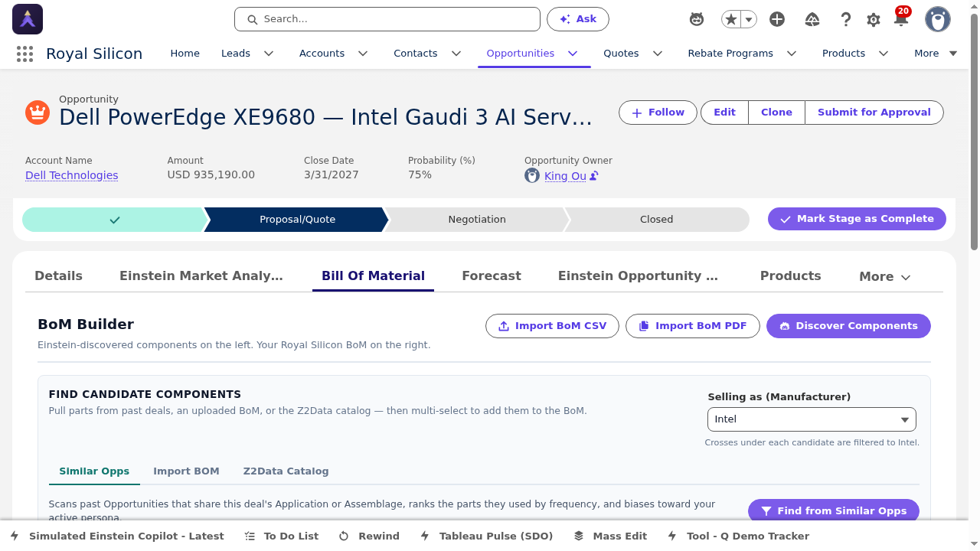
Task: Open the Quotes nav tab
Action: (621, 54)
